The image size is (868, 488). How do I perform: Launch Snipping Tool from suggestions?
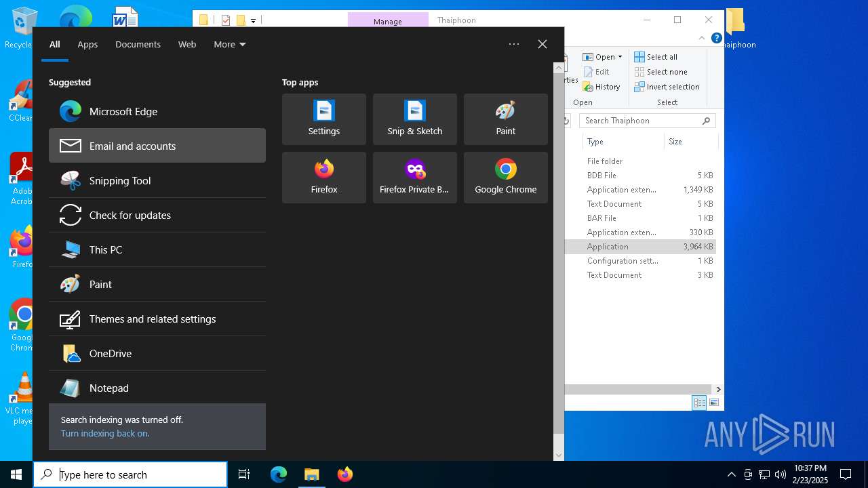(157, 180)
